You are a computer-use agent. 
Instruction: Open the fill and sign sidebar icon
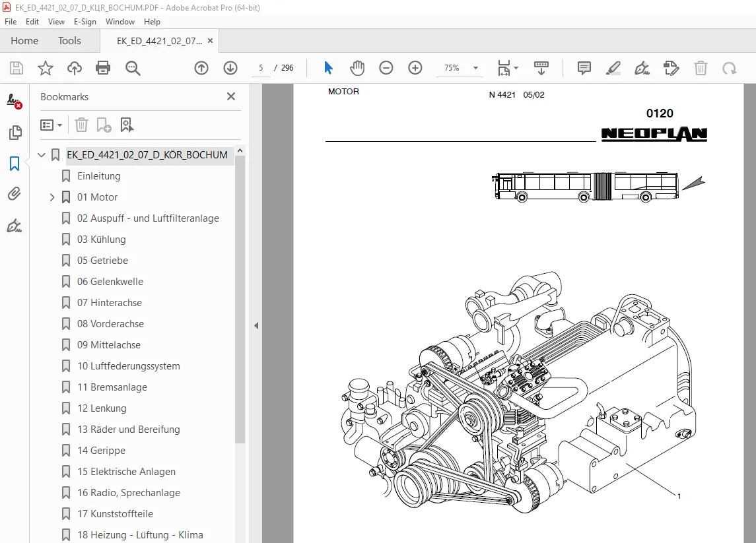click(x=15, y=226)
